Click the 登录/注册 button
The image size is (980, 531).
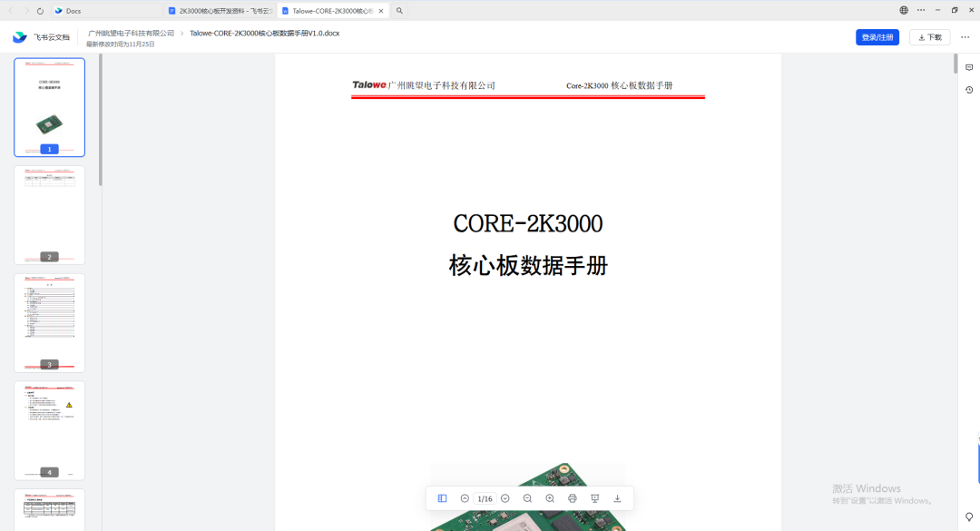click(x=877, y=37)
